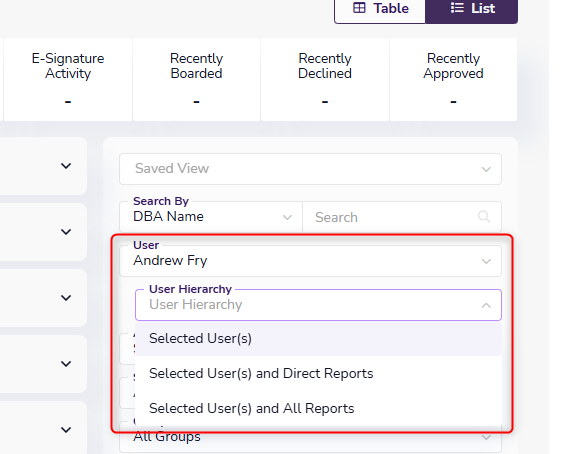This screenshot has width=569, height=454.
Task: Open the User dropdown showing Andrew Fry
Action: (310, 261)
